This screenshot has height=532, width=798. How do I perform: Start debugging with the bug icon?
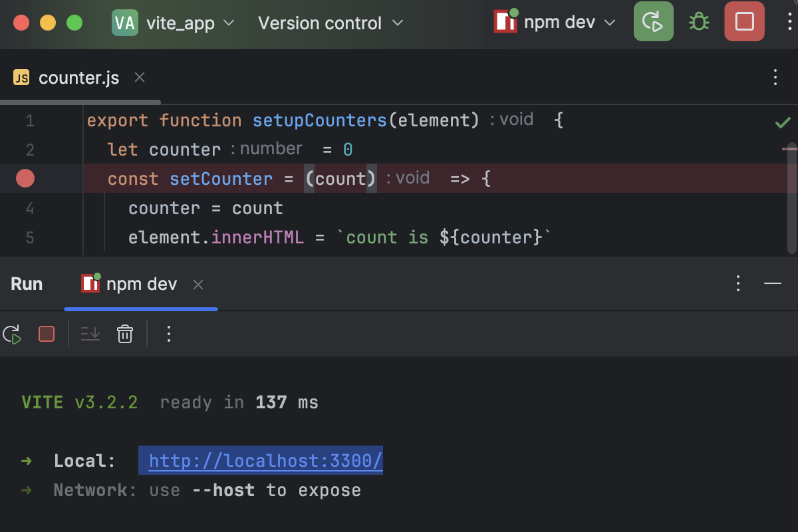point(698,21)
